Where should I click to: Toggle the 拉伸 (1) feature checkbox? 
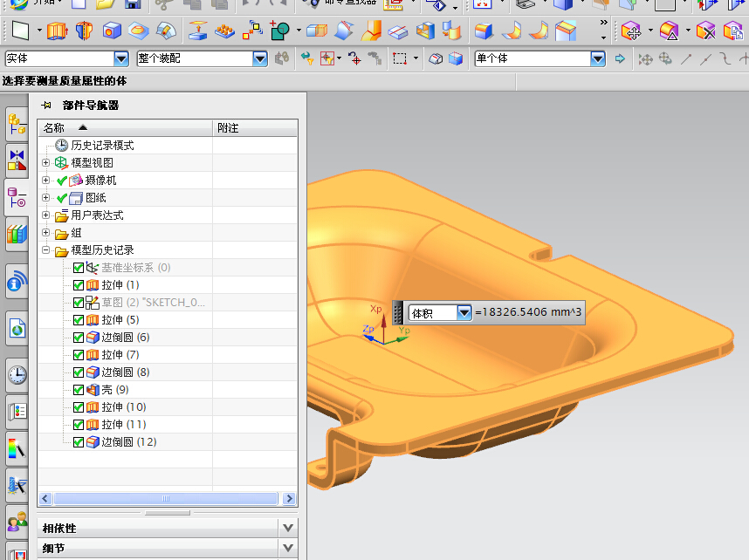(x=79, y=285)
